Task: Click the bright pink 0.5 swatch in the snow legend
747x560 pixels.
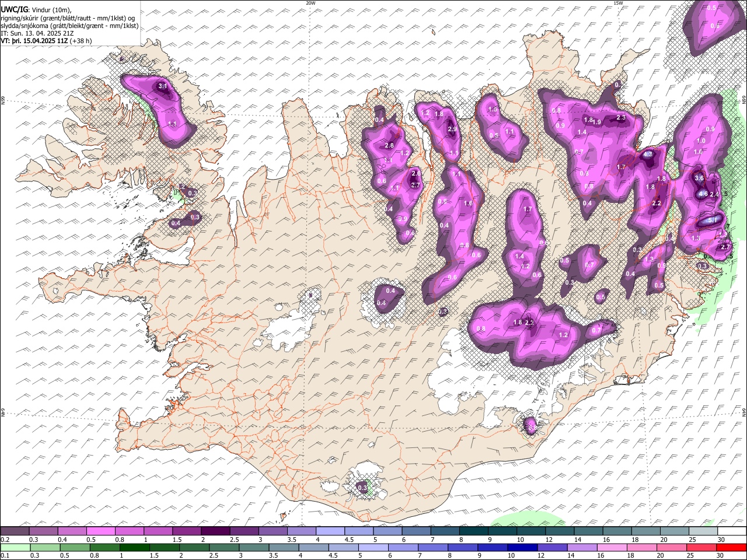Action: 100,531
